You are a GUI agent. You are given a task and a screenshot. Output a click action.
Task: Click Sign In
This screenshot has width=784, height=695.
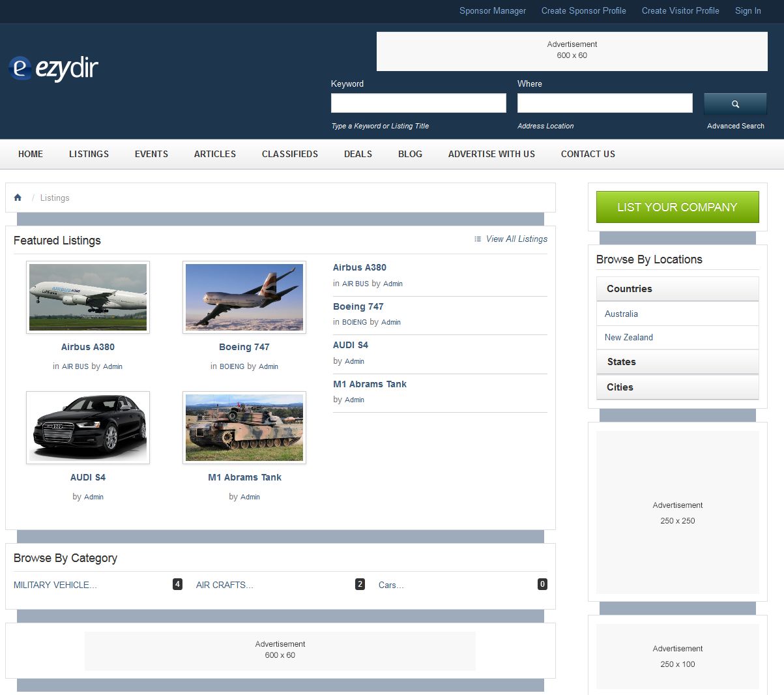pos(748,10)
